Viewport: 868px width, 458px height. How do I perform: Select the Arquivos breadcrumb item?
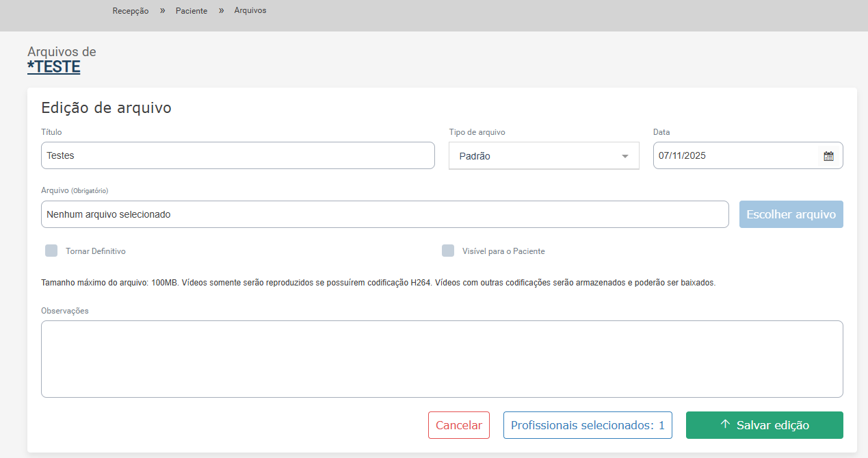click(250, 11)
